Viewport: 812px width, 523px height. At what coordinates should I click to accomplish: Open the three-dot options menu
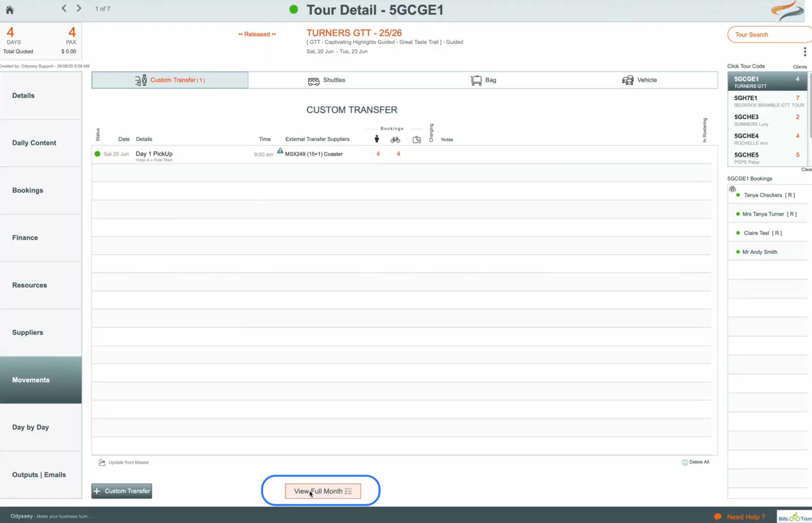[x=805, y=52]
